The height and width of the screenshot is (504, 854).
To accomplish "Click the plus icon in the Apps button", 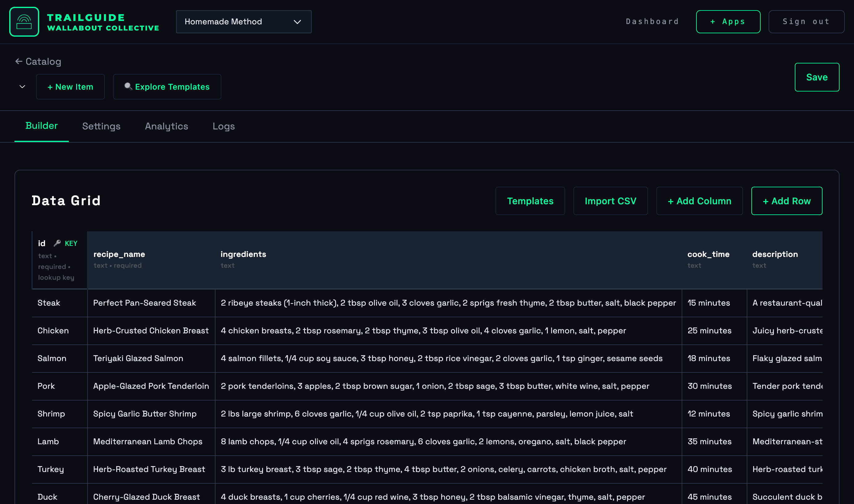I will [712, 21].
